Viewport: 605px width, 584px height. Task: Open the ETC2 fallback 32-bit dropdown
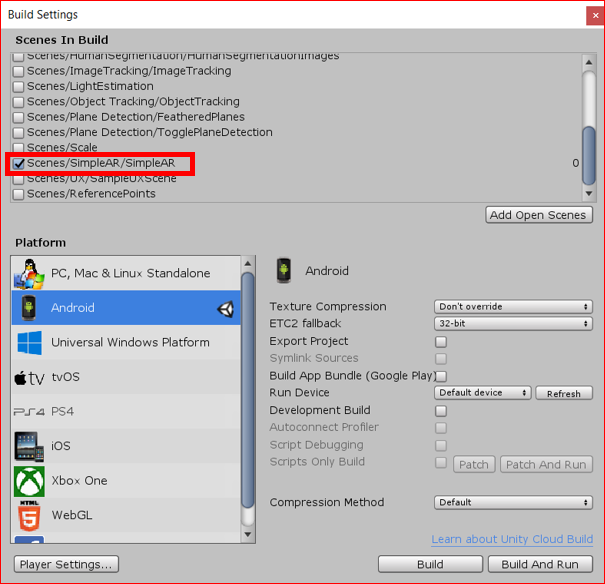(513, 324)
